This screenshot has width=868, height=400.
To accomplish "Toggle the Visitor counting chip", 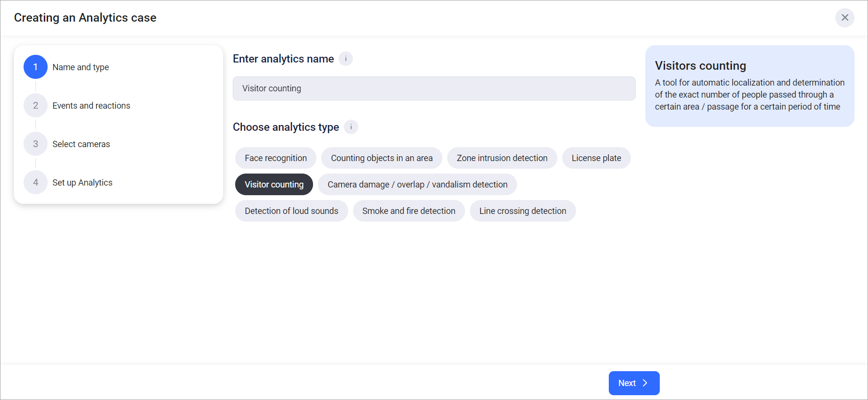I will coord(274,185).
